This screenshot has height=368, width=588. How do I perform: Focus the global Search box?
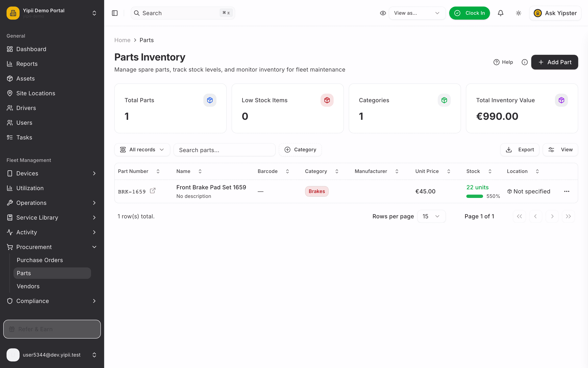(183, 13)
